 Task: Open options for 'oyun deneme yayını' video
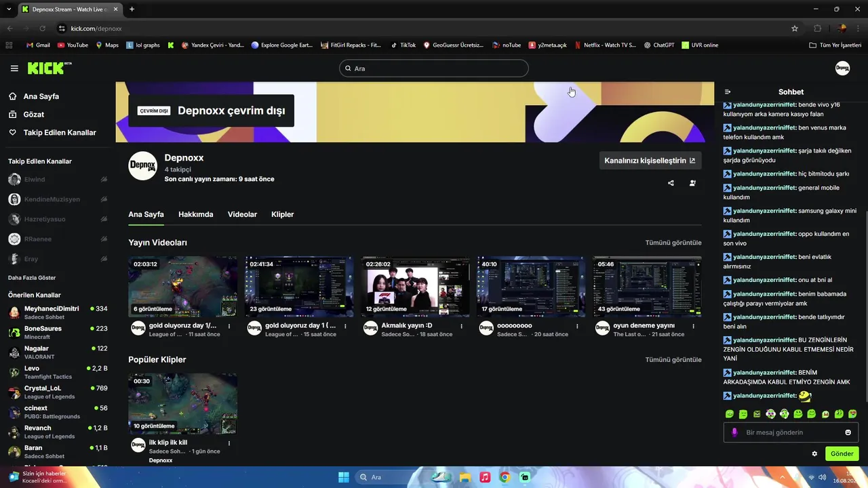pos(693,326)
